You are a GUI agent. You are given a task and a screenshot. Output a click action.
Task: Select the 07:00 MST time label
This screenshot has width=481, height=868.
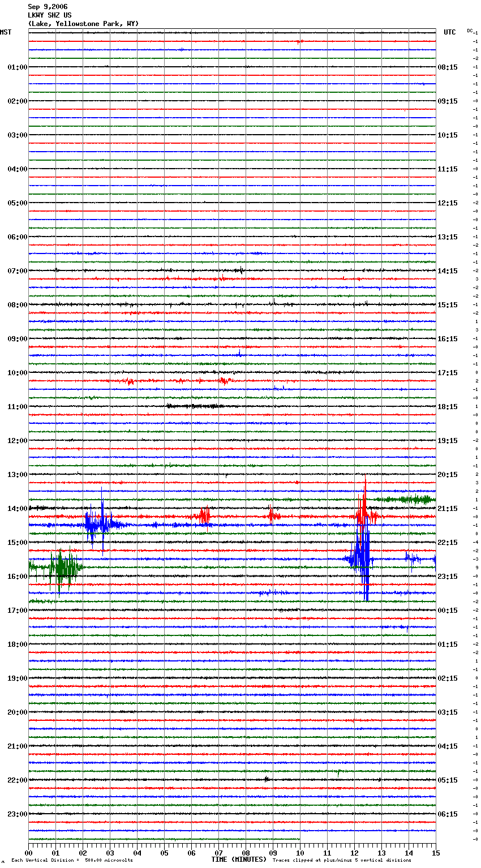(x=17, y=271)
